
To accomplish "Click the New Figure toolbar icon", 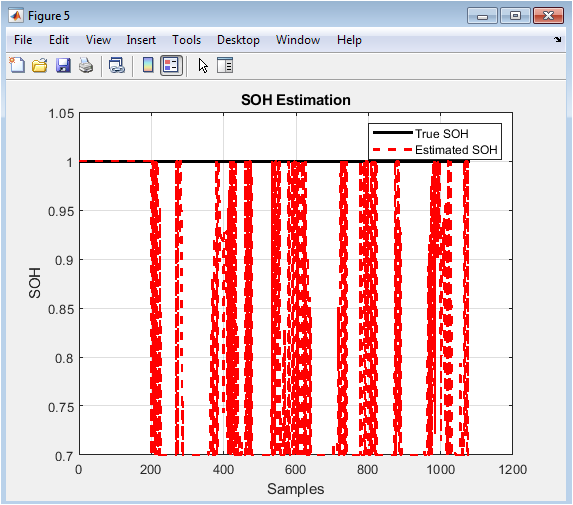I will 17,66.
